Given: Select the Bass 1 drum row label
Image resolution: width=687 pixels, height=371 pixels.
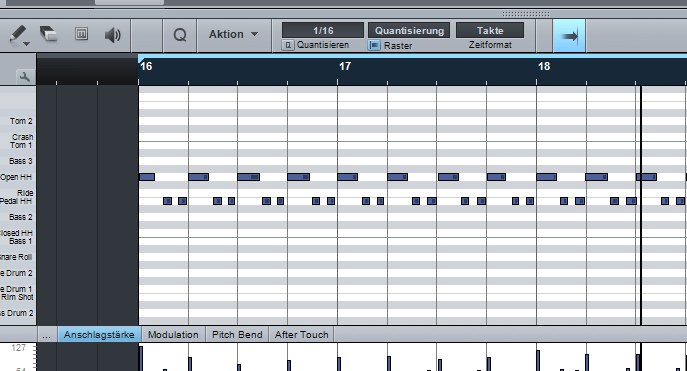Looking at the screenshot, I should pyautogui.click(x=21, y=241).
